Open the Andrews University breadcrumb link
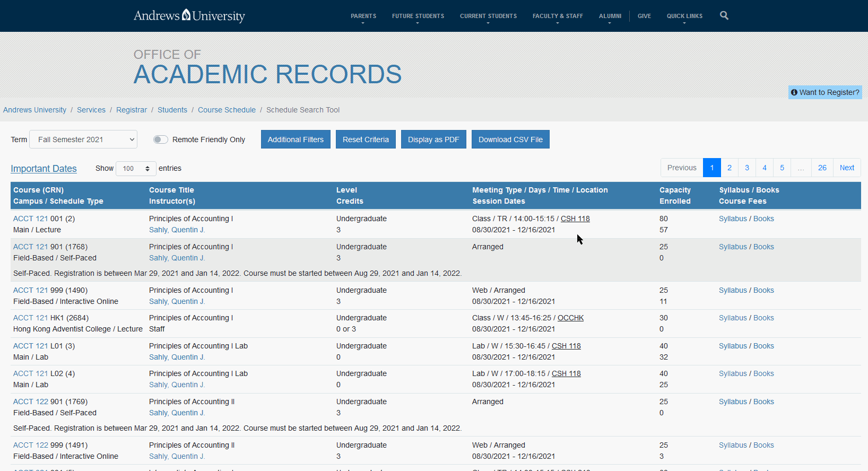The width and height of the screenshot is (868, 471). coord(34,110)
